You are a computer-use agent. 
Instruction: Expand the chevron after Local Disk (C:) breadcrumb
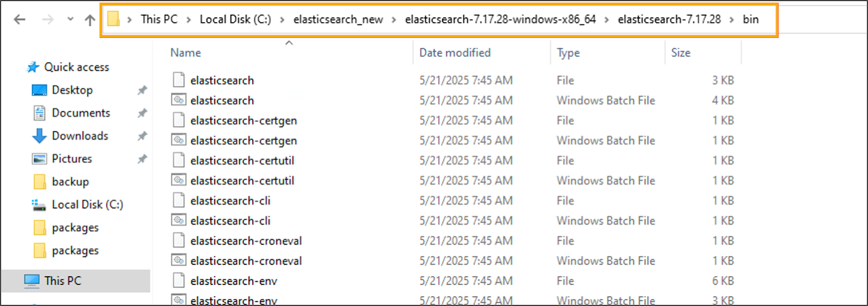click(x=282, y=20)
